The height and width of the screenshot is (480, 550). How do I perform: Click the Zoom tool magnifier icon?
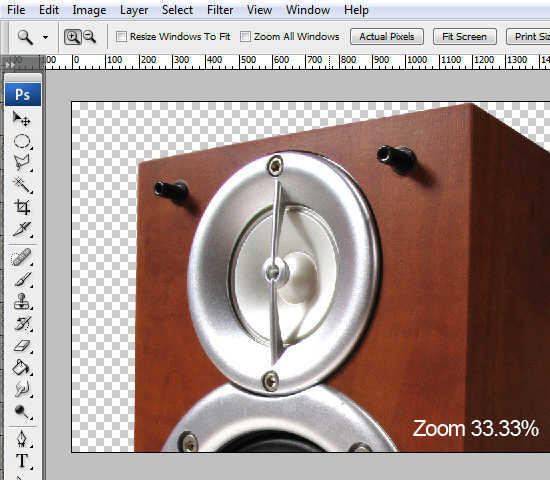click(25, 37)
